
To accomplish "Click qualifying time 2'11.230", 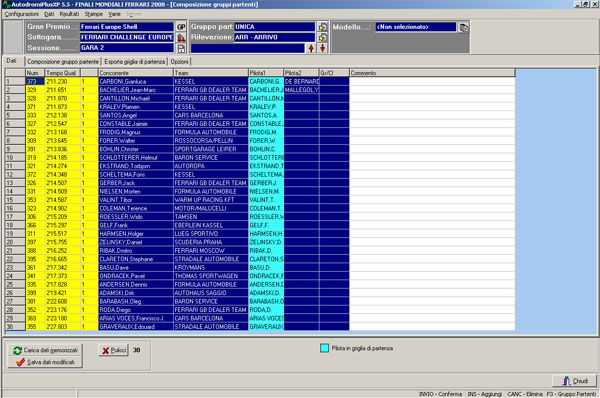I will click(62, 82).
